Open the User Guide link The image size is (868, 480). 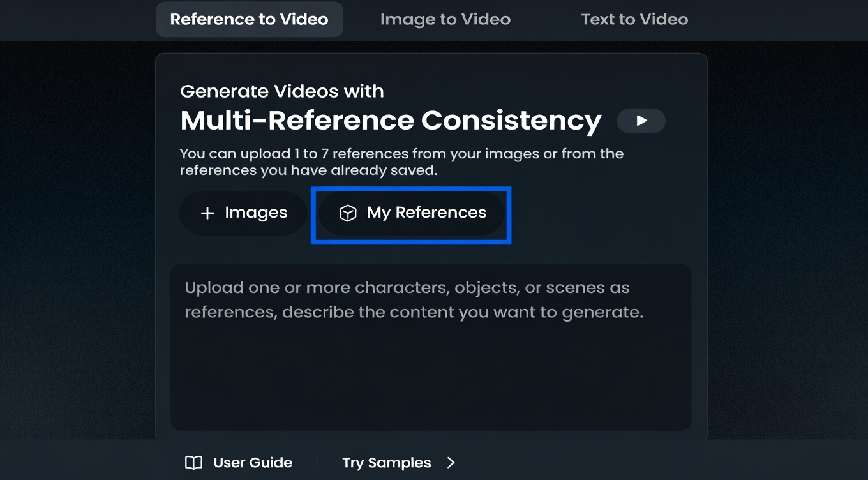pyautogui.click(x=239, y=463)
